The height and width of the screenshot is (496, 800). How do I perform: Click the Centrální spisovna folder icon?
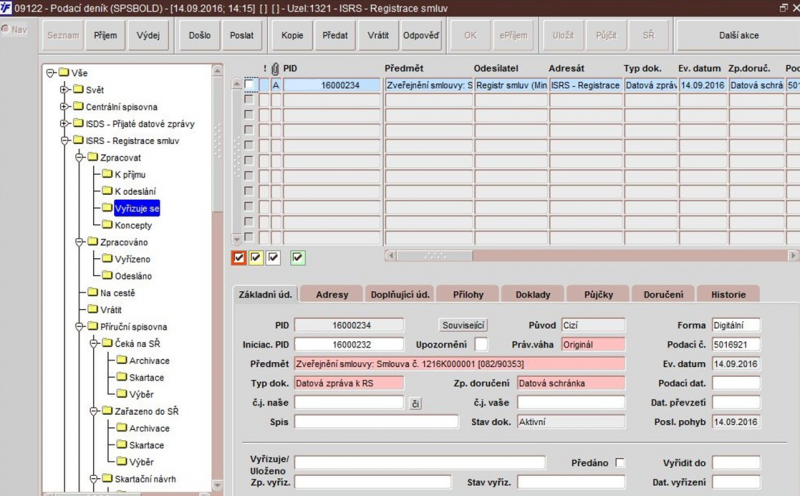click(78, 106)
